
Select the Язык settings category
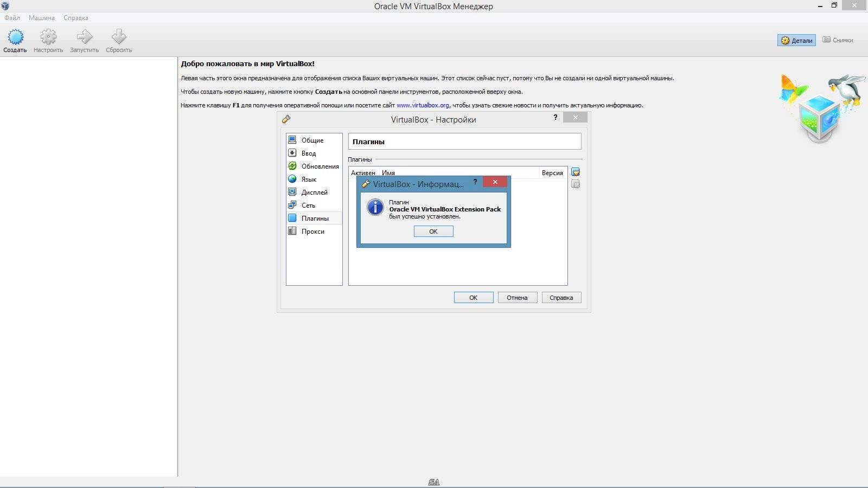[314, 179]
